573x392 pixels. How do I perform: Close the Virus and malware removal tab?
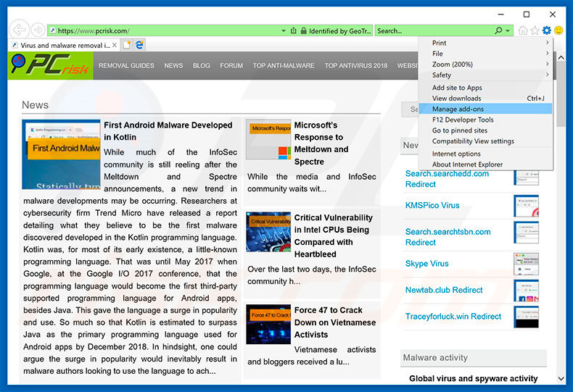point(115,45)
